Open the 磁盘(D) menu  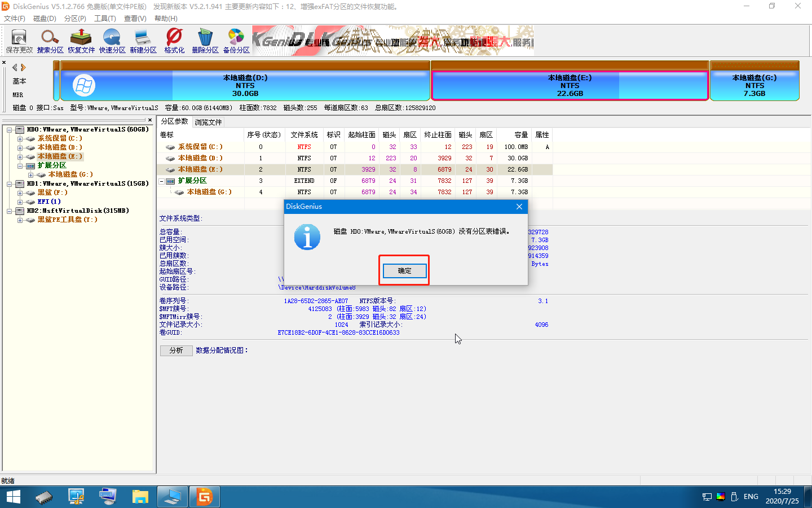click(45, 19)
